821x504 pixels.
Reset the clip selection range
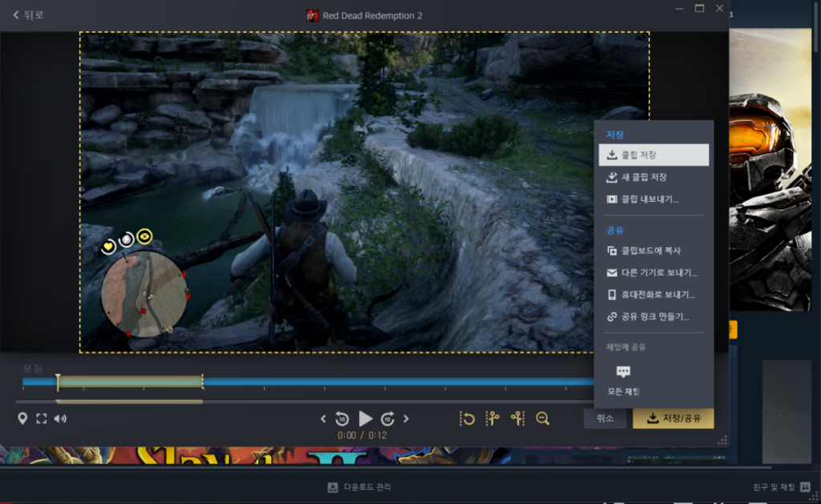pyautogui.click(x=467, y=418)
